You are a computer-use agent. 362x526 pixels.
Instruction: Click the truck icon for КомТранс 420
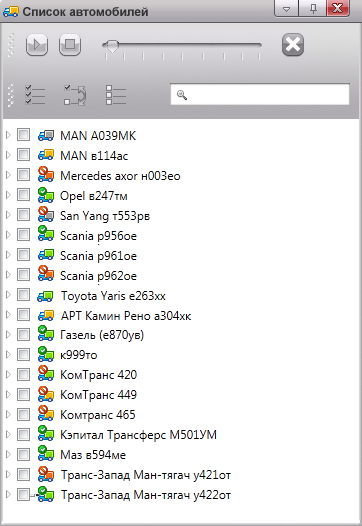[46, 374]
